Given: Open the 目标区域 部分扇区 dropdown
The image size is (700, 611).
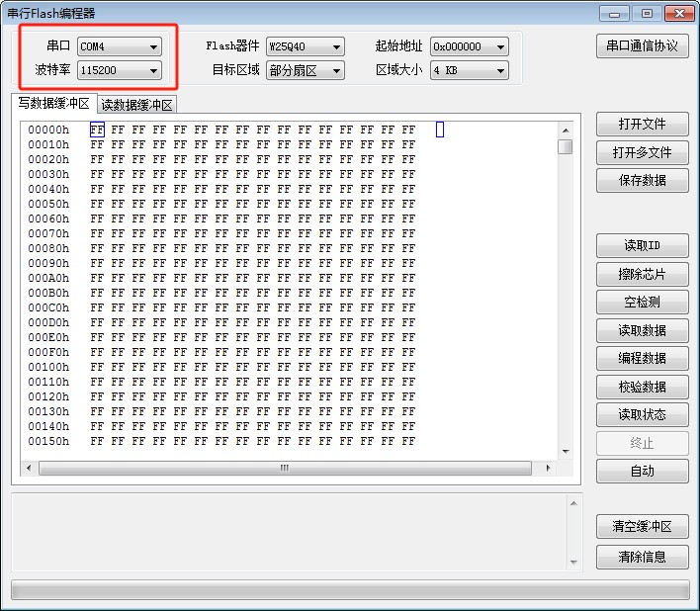Looking at the screenshot, I should click(x=305, y=70).
